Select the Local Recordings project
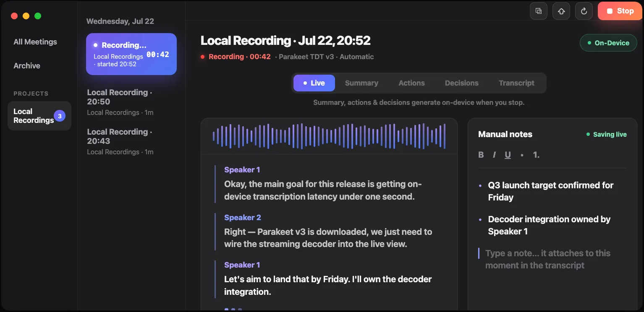This screenshot has height=312, width=644. 39,116
